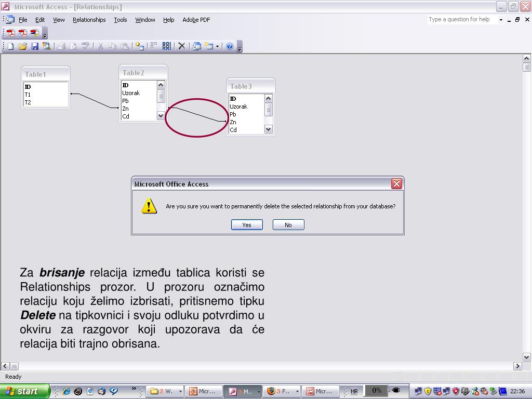This screenshot has height=399, width=532.
Task: Click the Print Preview toolbar icon
Action: (73, 46)
